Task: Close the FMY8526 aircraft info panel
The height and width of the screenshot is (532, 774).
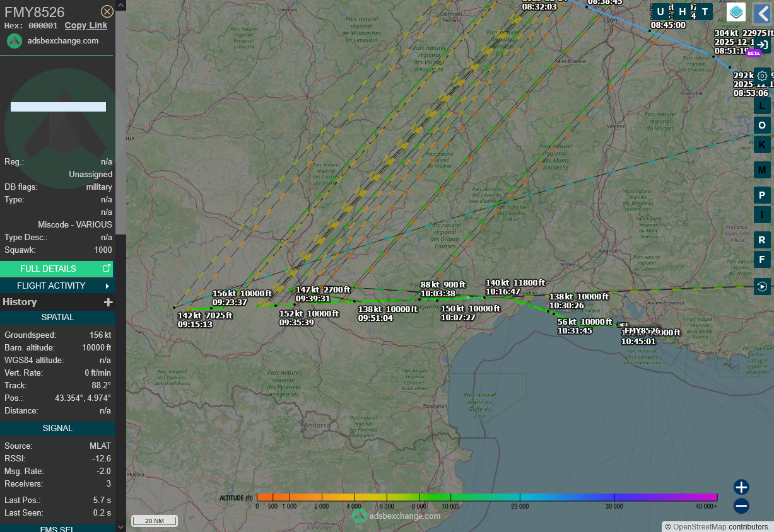Action: pyautogui.click(x=107, y=11)
